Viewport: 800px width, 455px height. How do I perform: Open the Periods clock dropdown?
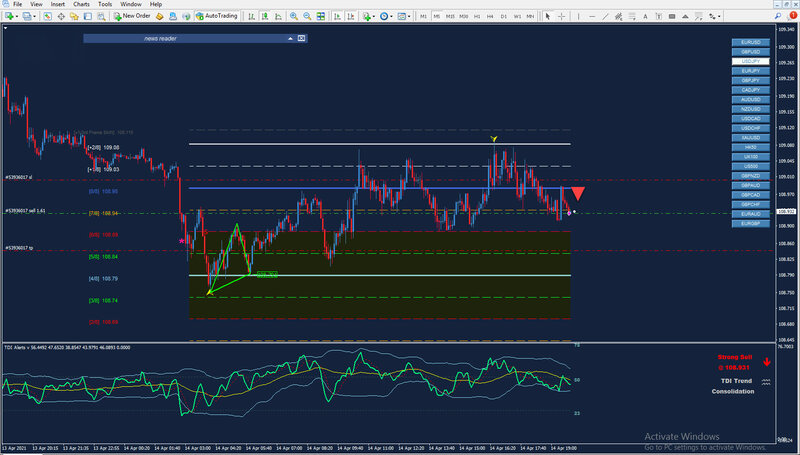(386, 16)
